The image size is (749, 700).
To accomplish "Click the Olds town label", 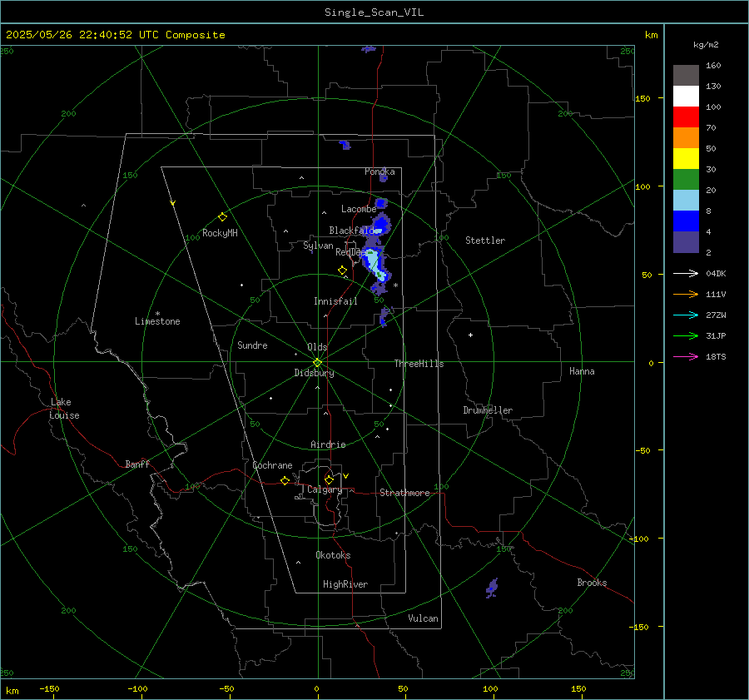I will point(317,347).
